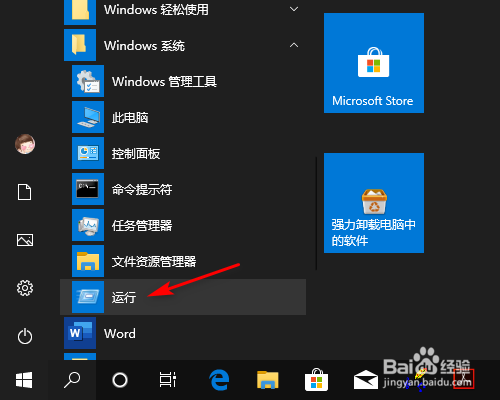This screenshot has height=400, width=500.
Task: Open 文件资源管理器 folder icon in list
Action: [x=88, y=261]
